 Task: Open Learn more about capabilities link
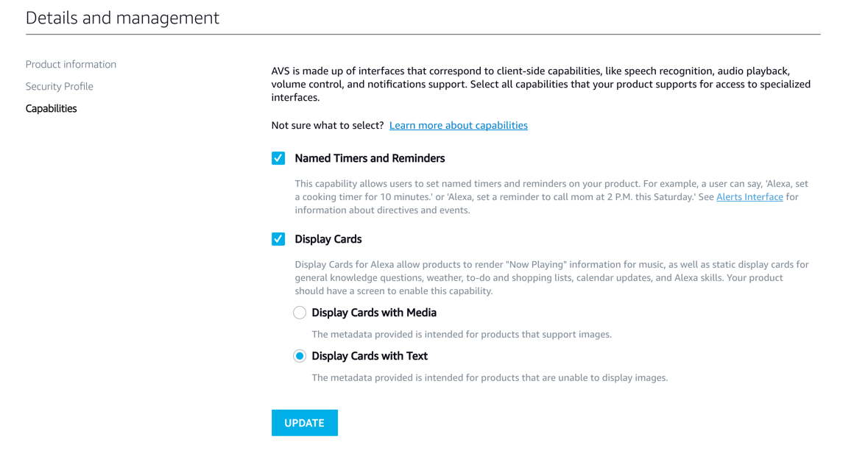(458, 125)
